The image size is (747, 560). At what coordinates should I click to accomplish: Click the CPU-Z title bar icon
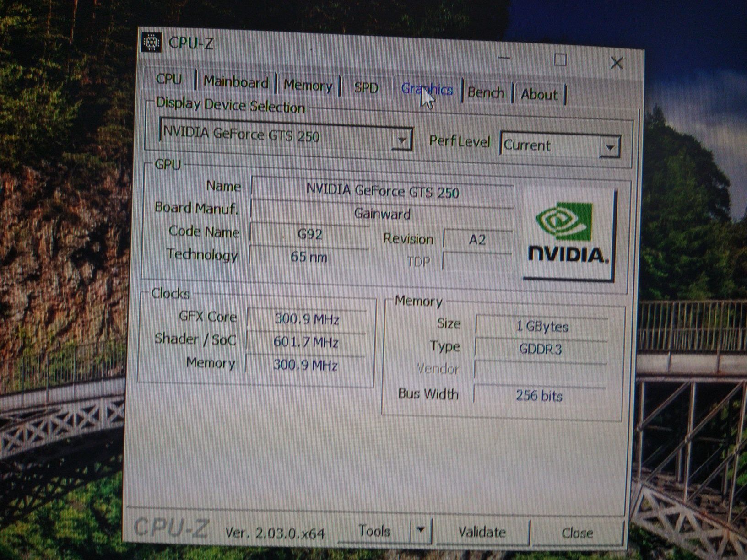click(151, 43)
